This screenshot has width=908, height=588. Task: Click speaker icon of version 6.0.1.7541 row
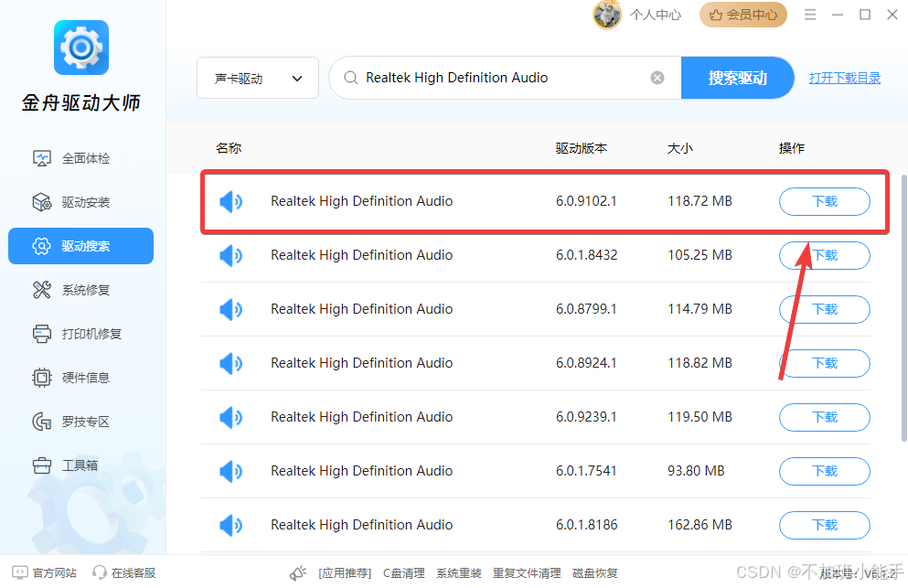[x=230, y=471]
